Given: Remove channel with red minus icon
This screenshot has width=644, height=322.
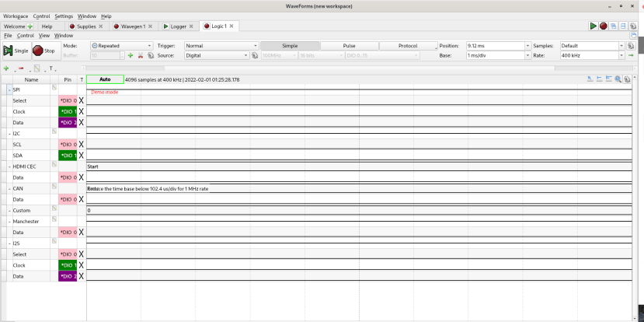Looking at the screenshot, I should tap(21, 68).
